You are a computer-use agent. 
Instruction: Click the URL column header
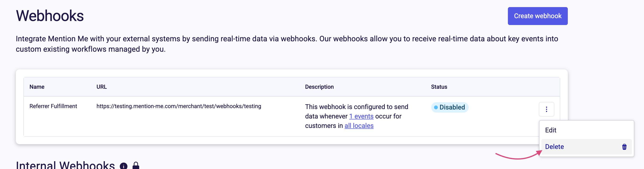point(101,87)
